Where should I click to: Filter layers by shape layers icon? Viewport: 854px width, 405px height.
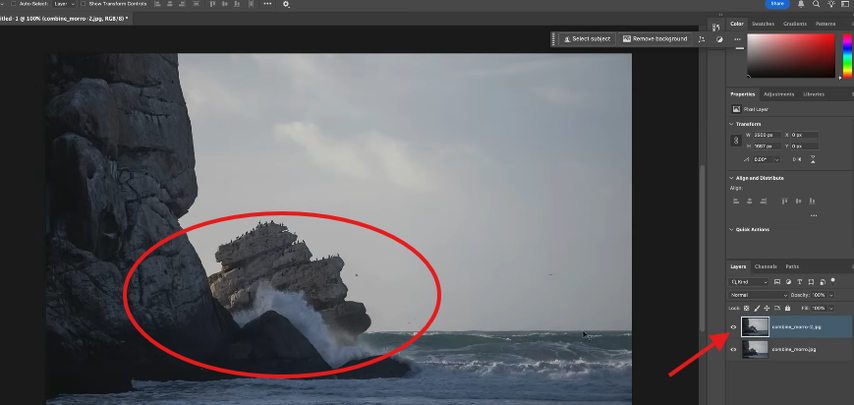[811, 282]
